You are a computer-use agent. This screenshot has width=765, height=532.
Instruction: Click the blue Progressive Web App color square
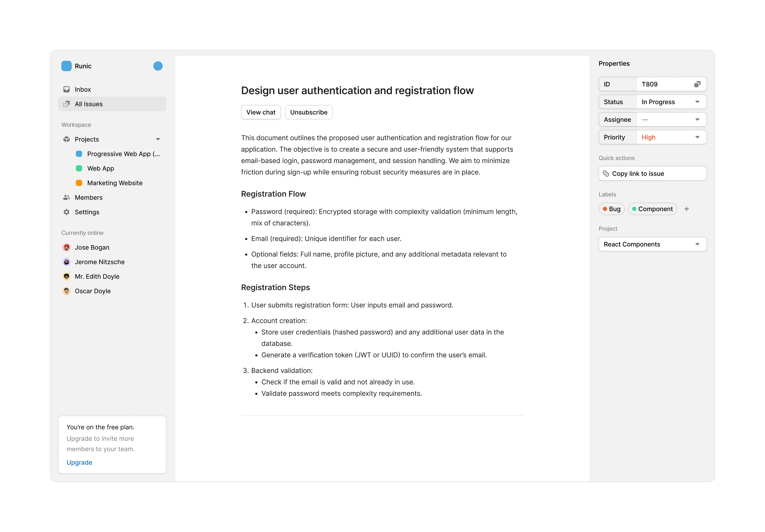click(79, 154)
